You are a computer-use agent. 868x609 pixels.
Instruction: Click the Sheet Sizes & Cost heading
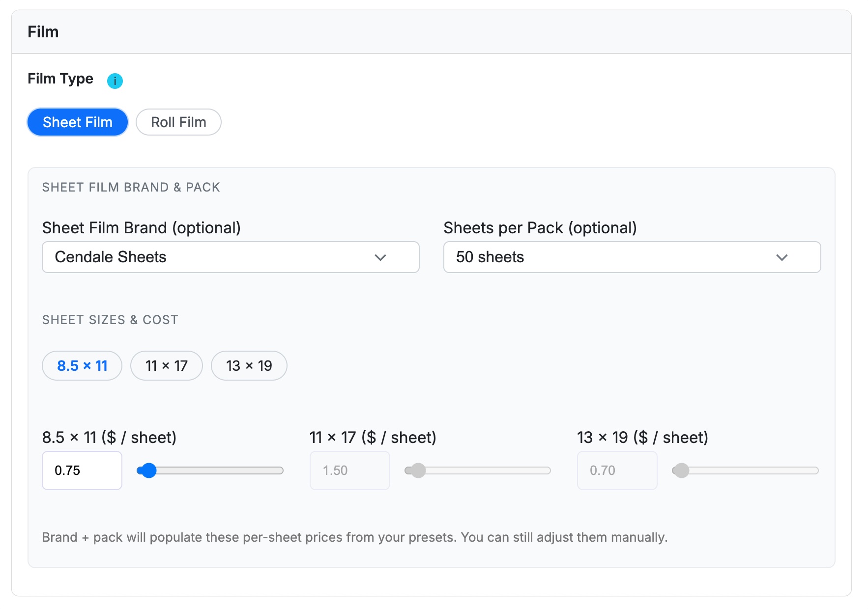click(110, 320)
